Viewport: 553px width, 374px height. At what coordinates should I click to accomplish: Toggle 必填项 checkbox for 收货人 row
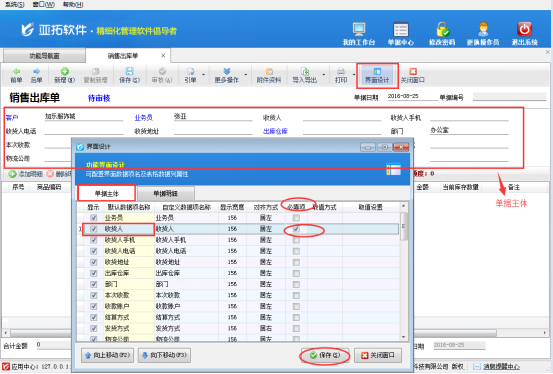(x=296, y=229)
